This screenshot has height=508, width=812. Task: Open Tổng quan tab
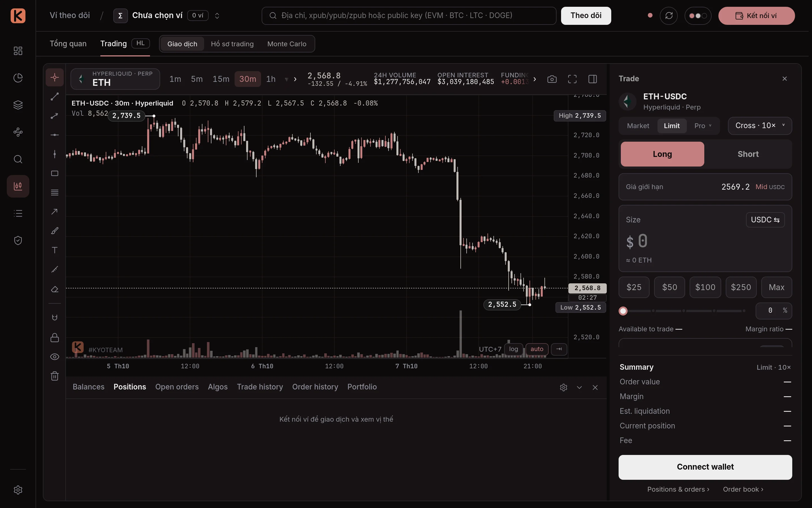tap(68, 44)
